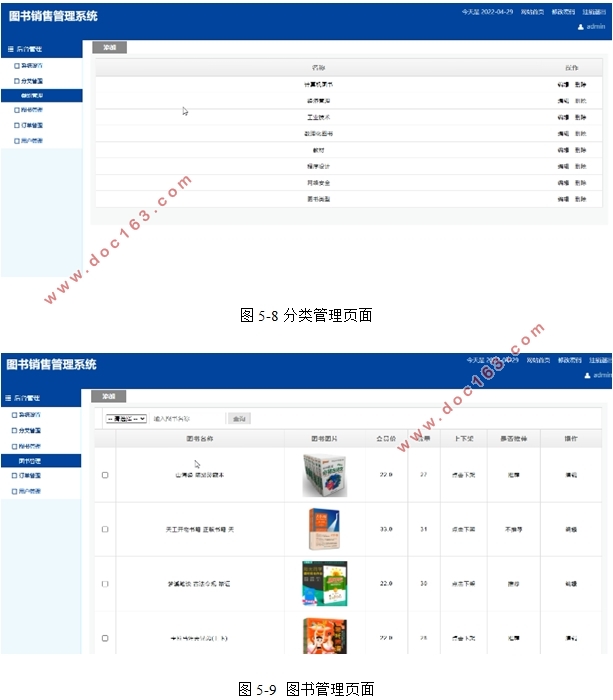Tick the checkbox for the 梦溪笔谈 book row
This screenshot has height=700, width=613.
tap(105, 583)
